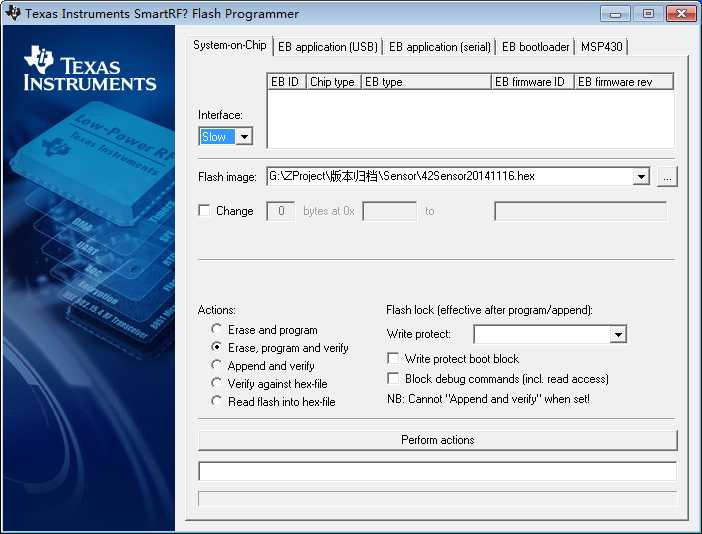Open the MSP430 tab
The height and width of the screenshot is (534, 702).
[602, 47]
